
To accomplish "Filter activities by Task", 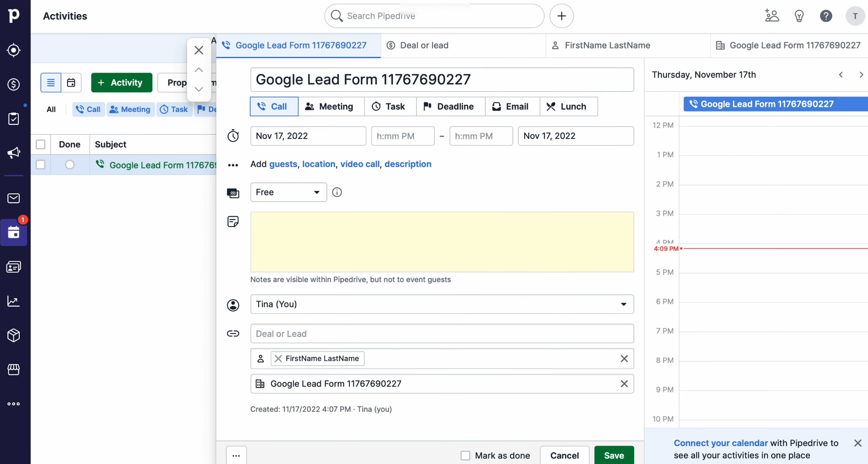I will pos(174,109).
